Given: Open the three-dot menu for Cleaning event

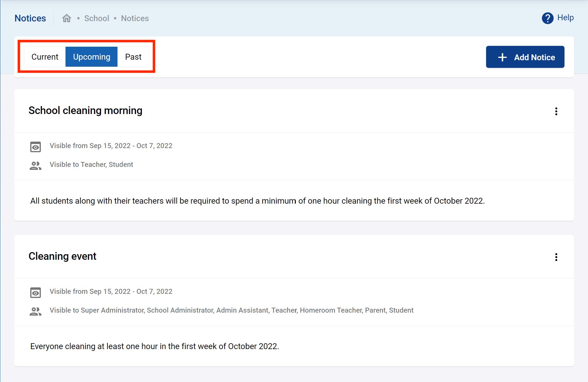Looking at the screenshot, I should pos(556,257).
